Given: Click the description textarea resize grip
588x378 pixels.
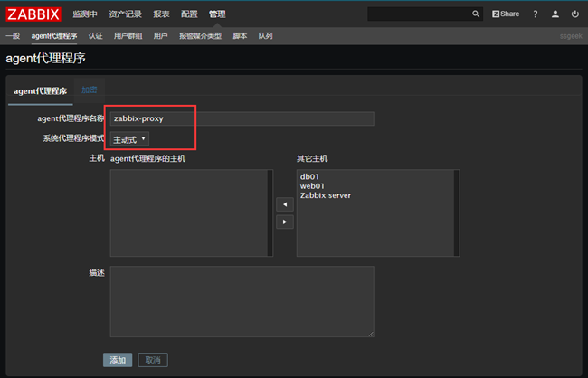Looking at the screenshot, I should point(371,334).
